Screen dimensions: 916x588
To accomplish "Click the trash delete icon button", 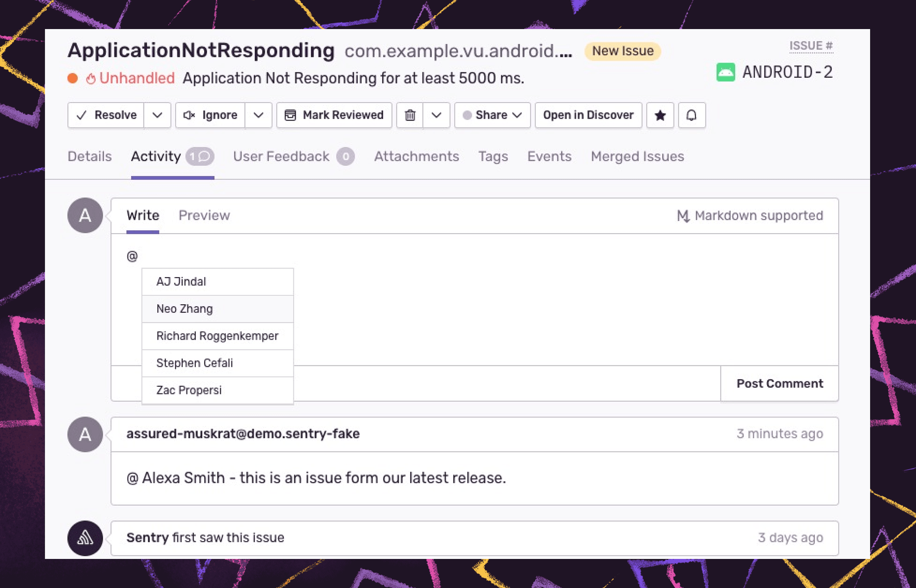I will pyautogui.click(x=410, y=115).
